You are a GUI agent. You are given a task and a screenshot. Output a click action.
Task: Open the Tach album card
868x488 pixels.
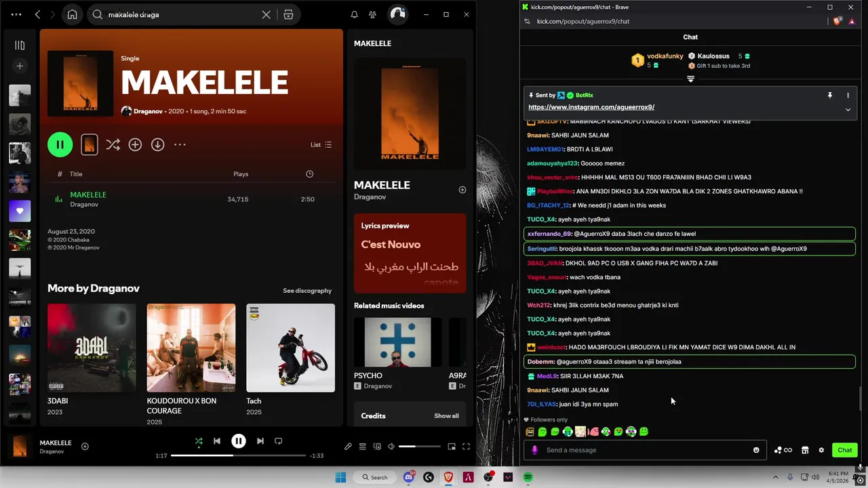[x=290, y=359]
